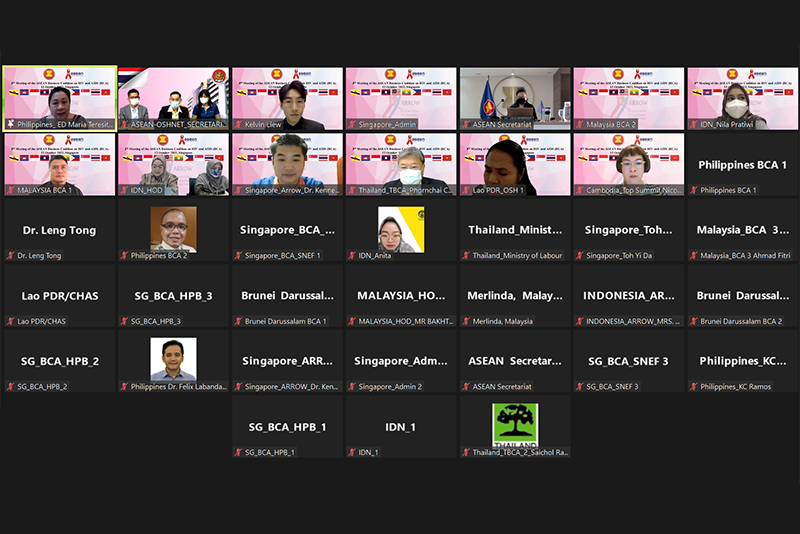
Task: Select the Lao PDR_OSH 1 video tile
Action: point(515,163)
